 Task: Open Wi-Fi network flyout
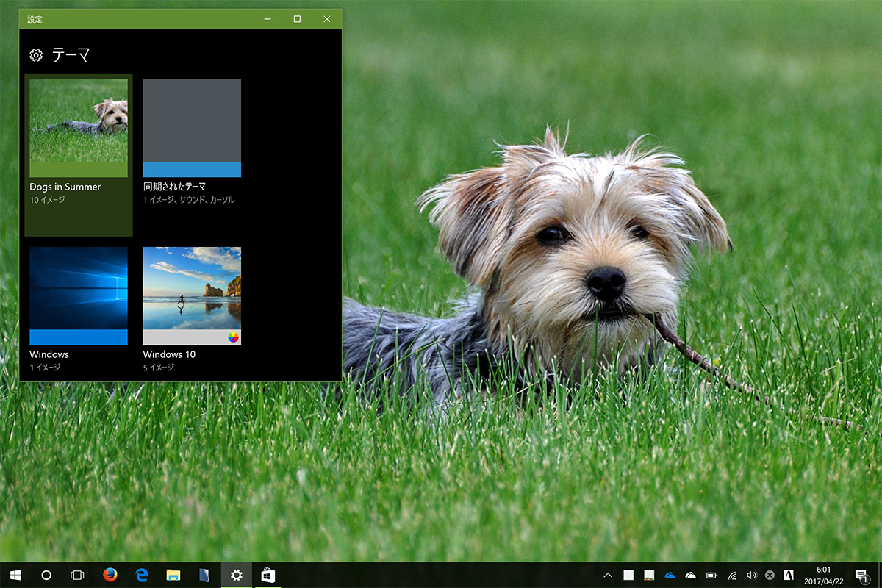[733, 575]
